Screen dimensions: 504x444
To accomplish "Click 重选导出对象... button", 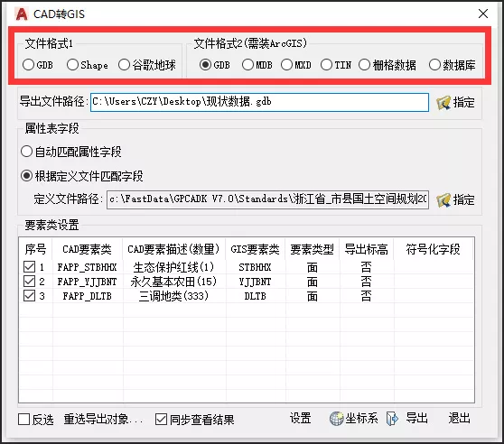I will [103, 420].
